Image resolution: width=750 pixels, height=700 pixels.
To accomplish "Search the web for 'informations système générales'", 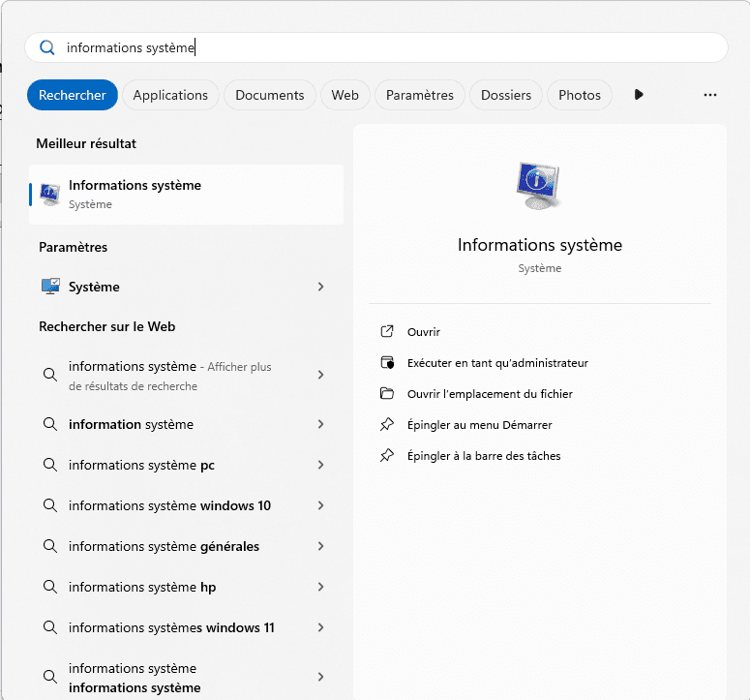I will [x=186, y=546].
